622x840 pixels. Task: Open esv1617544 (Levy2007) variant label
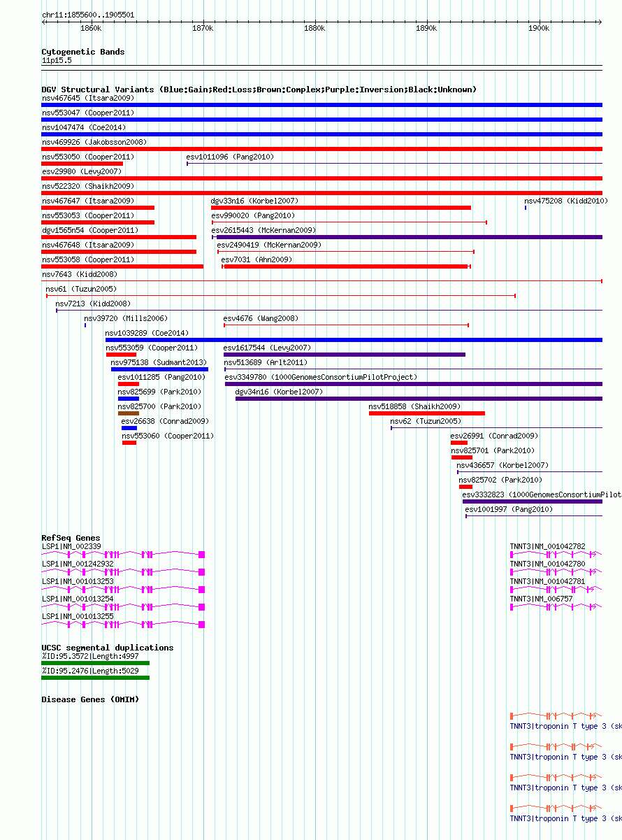[267, 348]
